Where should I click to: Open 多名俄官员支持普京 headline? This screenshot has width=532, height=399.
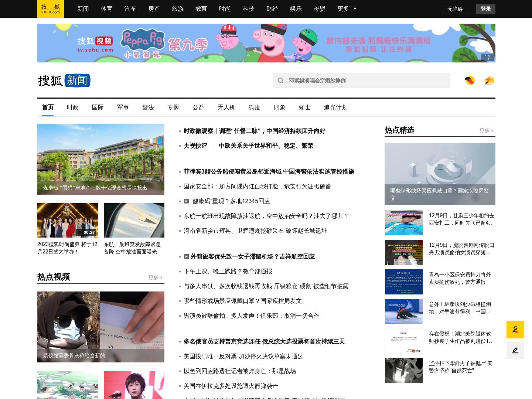coord(264,341)
